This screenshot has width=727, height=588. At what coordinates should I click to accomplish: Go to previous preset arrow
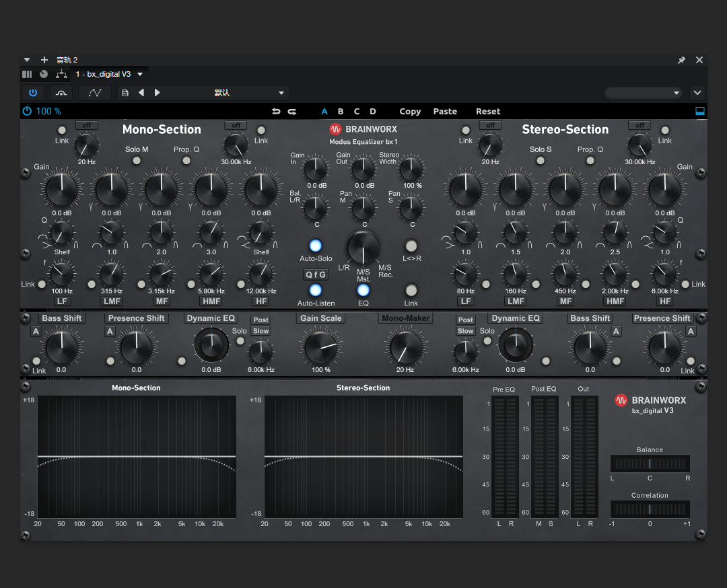141,93
